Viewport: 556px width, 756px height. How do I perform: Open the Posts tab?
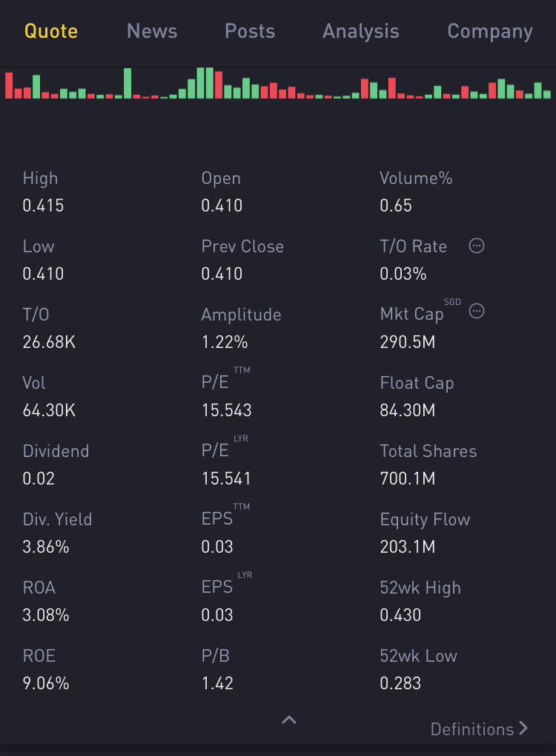coord(250,31)
